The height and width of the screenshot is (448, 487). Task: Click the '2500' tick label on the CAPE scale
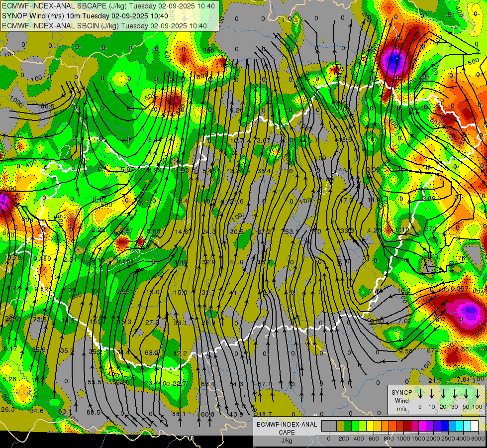tap(448, 439)
